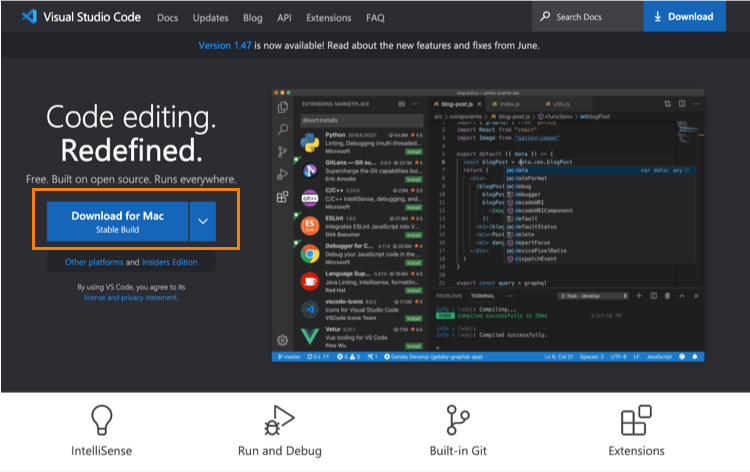Image resolution: width=750 pixels, height=472 pixels.
Task: Expand the download options chevron dropdown
Action: click(x=203, y=221)
